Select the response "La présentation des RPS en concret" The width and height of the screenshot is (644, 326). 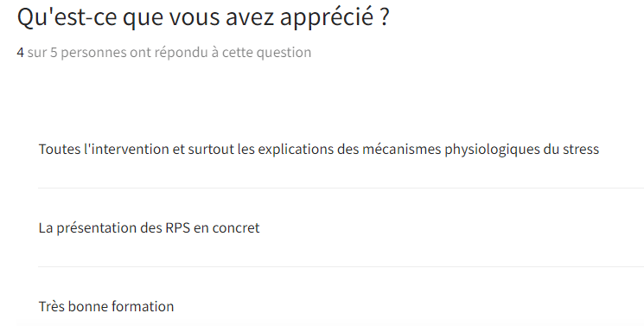[149, 227]
